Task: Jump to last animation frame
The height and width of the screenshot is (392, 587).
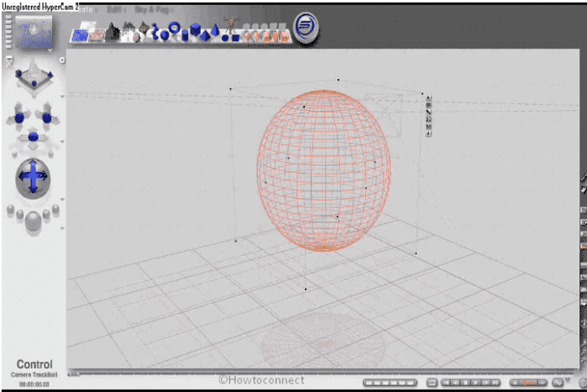Action: point(495,383)
